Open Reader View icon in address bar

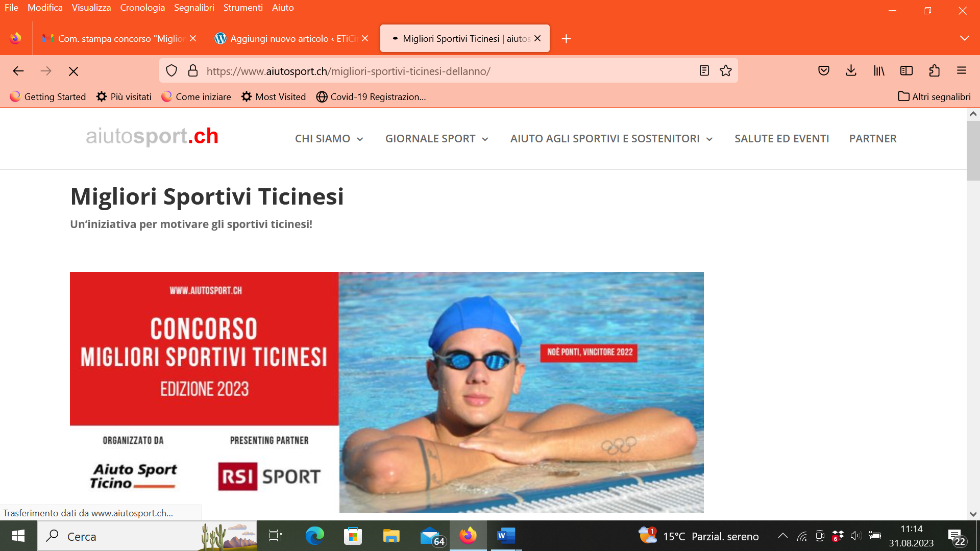pos(704,71)
